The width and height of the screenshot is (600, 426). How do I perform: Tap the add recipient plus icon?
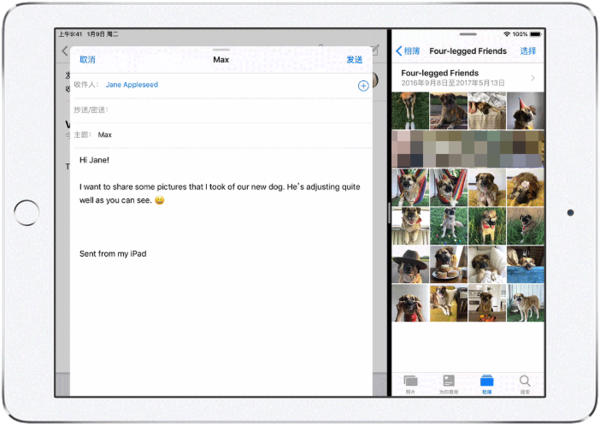pos(363,86)
